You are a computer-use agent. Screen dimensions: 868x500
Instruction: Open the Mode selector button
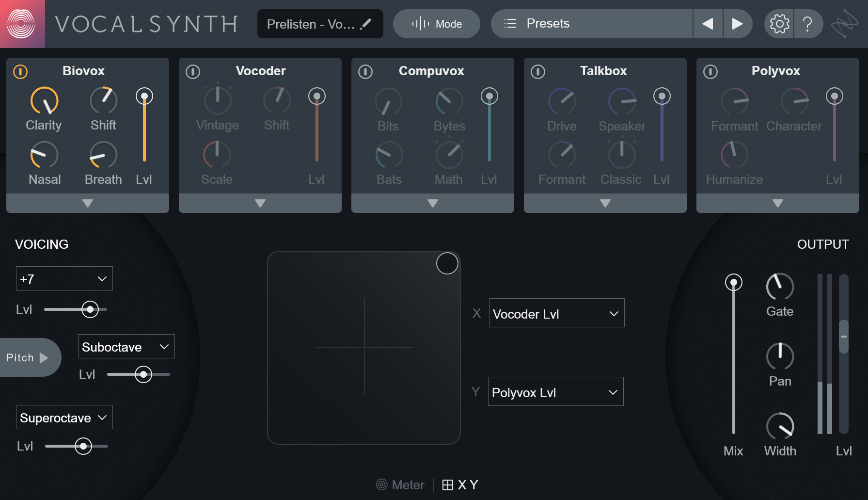437,24
